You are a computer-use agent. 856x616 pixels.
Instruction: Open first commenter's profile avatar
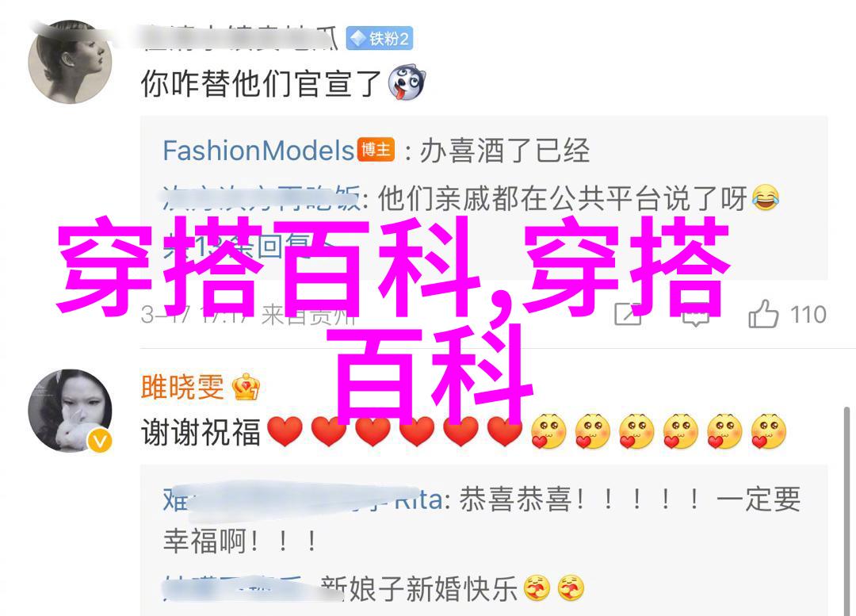70,63
